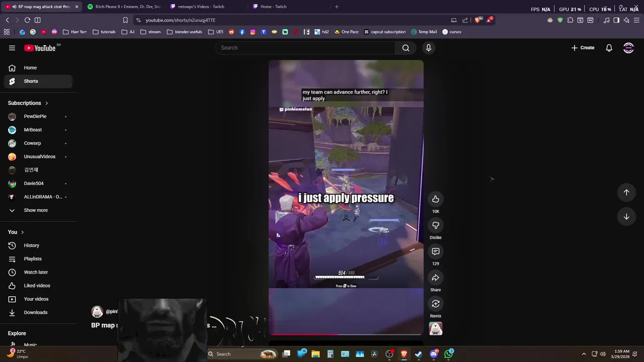The height and width of the screenshot is (362, 644).
Task: Open pinkiemelon channel avatar
Action: [97, 312]
